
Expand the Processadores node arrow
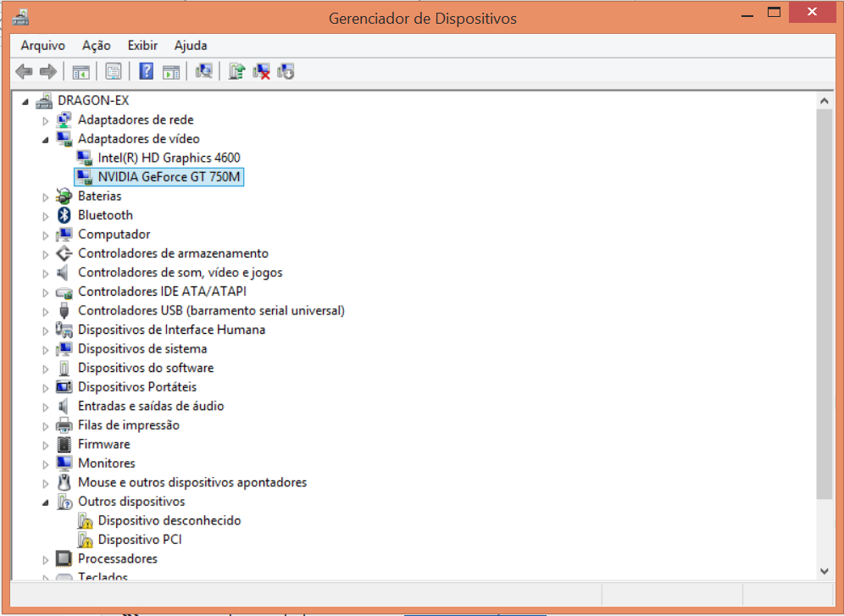point(46,560)
